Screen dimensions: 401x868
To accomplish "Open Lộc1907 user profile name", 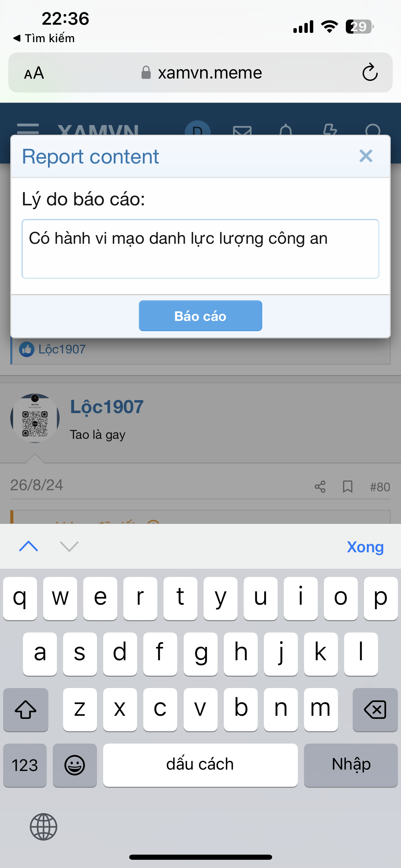I will coord(107,407).
